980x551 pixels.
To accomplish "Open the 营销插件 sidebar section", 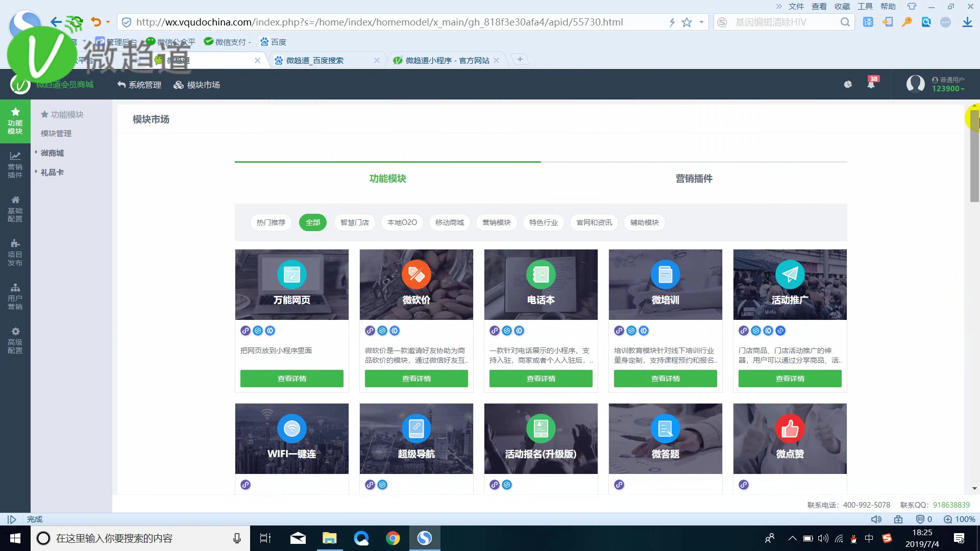I will point(15,165).
